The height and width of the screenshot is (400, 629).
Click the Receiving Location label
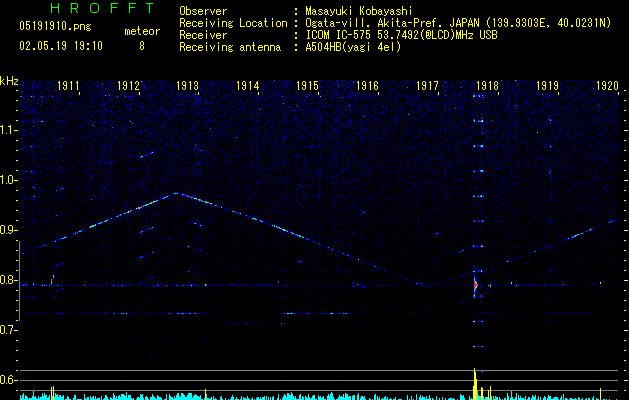233,23
